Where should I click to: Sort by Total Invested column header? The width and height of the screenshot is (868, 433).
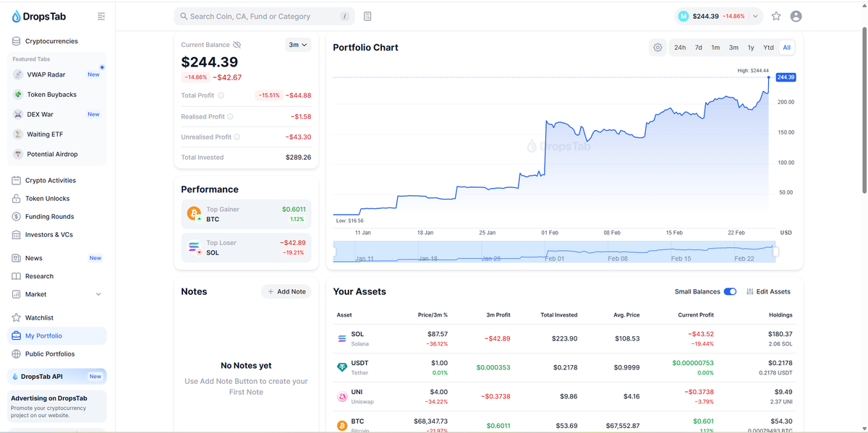click(559, 315)
